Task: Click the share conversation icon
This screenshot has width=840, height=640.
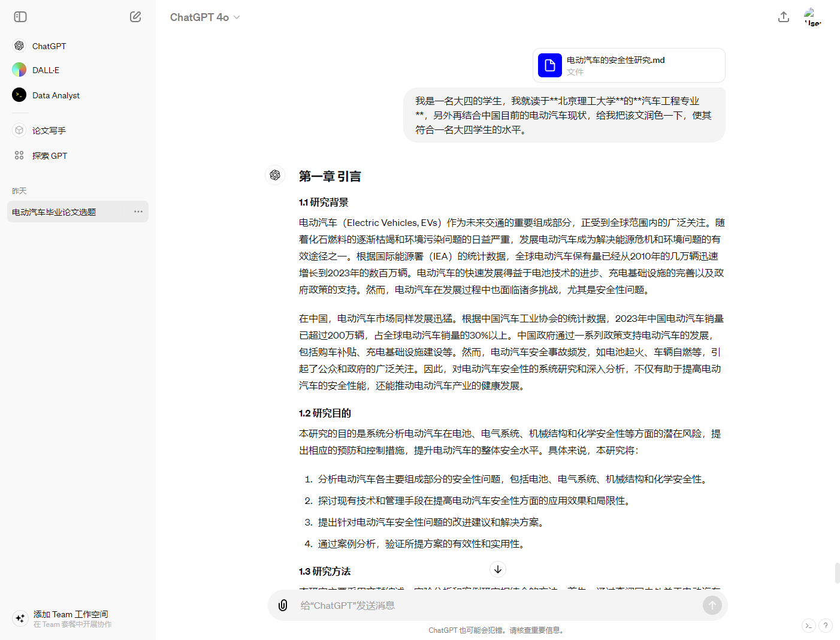Action: (783, 17)
